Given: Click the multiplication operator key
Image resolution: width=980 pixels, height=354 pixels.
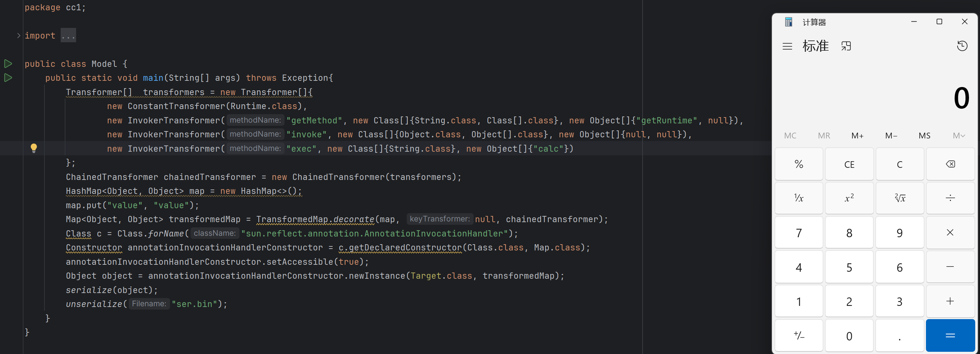Looking at the screenshot, I should [950, 232].
